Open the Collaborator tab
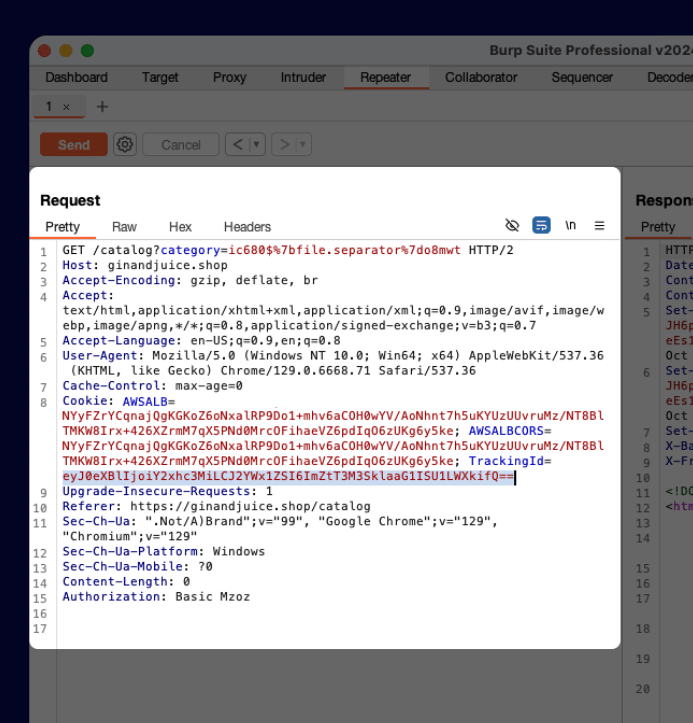Viewport: 693px width, 723px height. tap(481, 77)
